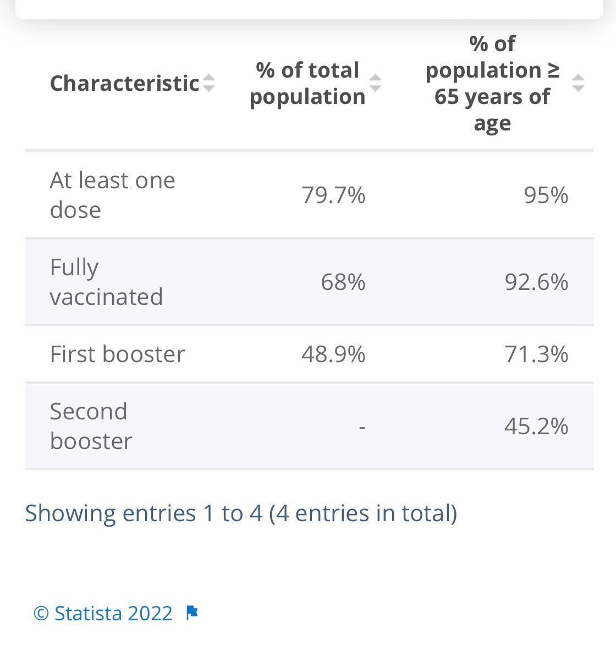This screenshot has width=616, height=672.
Task: Click the 45.2% table cell
Action: (x=536, y=426)
